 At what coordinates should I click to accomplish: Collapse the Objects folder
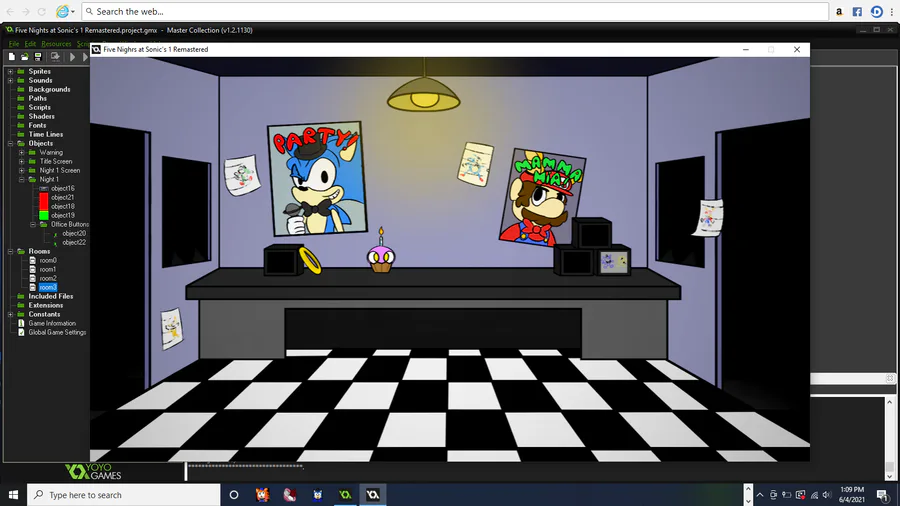10,143
